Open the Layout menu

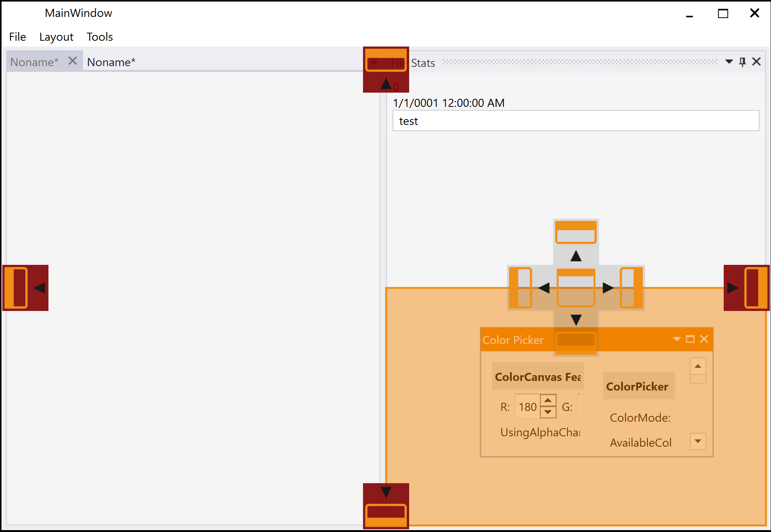click(56, 36)
